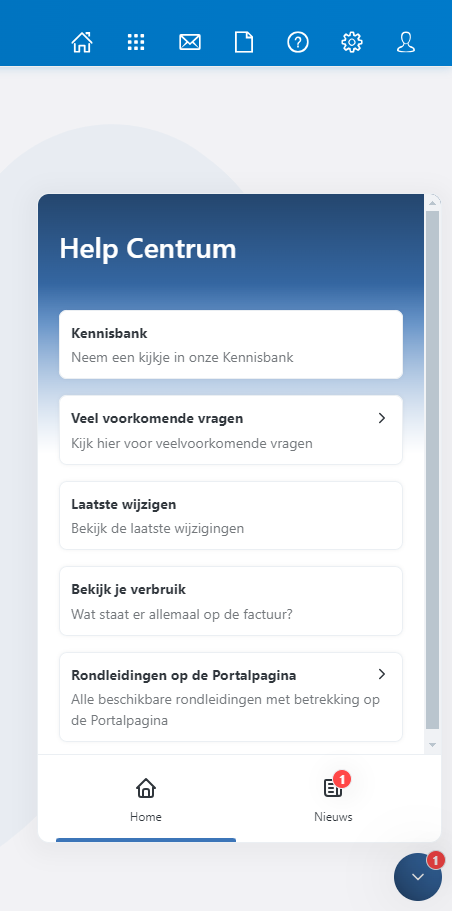Click the help question mark icon
This screenshot has height=911, width=452.
pyautogui.click(x=298, y=42)
